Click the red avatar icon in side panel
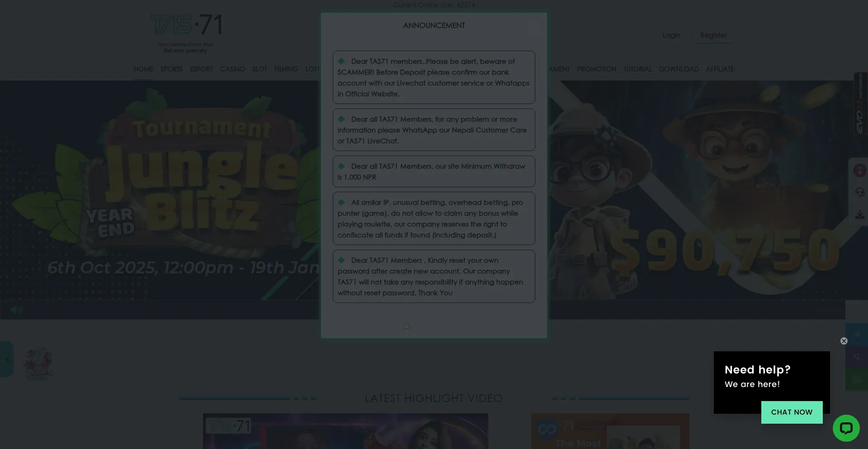Image resolution: width=868 pixels, height=449 pixels. (x=859, y=170)
